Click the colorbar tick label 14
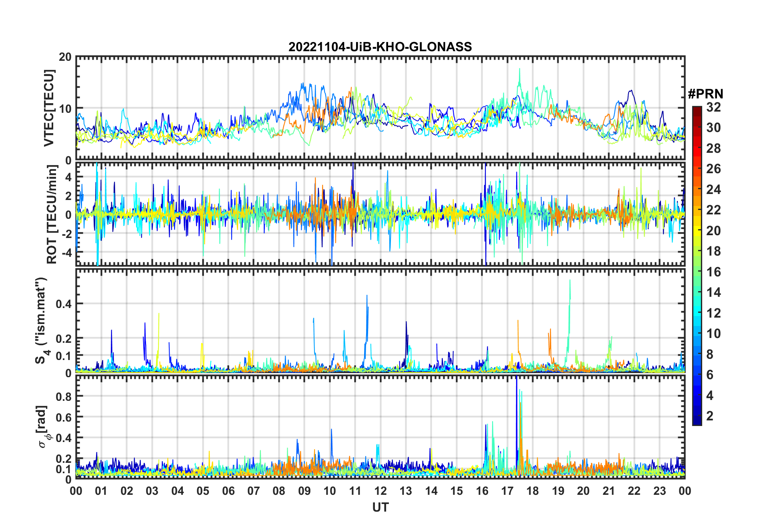The width and height of the screenshot is (761, 532). click(x=713, y=292)
